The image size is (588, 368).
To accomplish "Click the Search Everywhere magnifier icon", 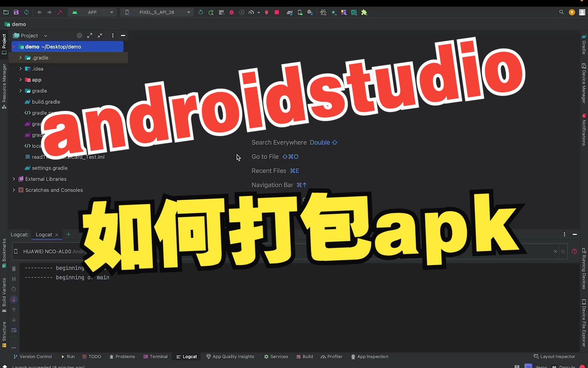I will 561,12.
